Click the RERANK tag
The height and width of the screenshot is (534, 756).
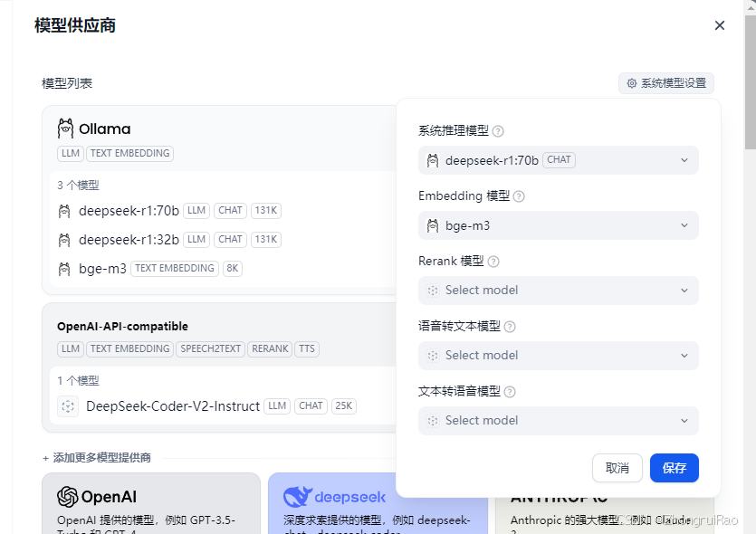click(x=270, y=348)
